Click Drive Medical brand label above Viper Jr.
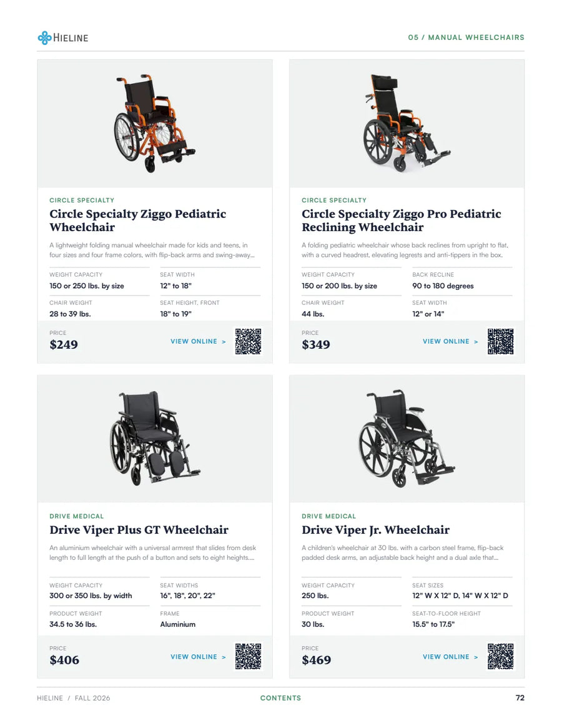Viewport: 562px width, 728px height. point(328,516)
